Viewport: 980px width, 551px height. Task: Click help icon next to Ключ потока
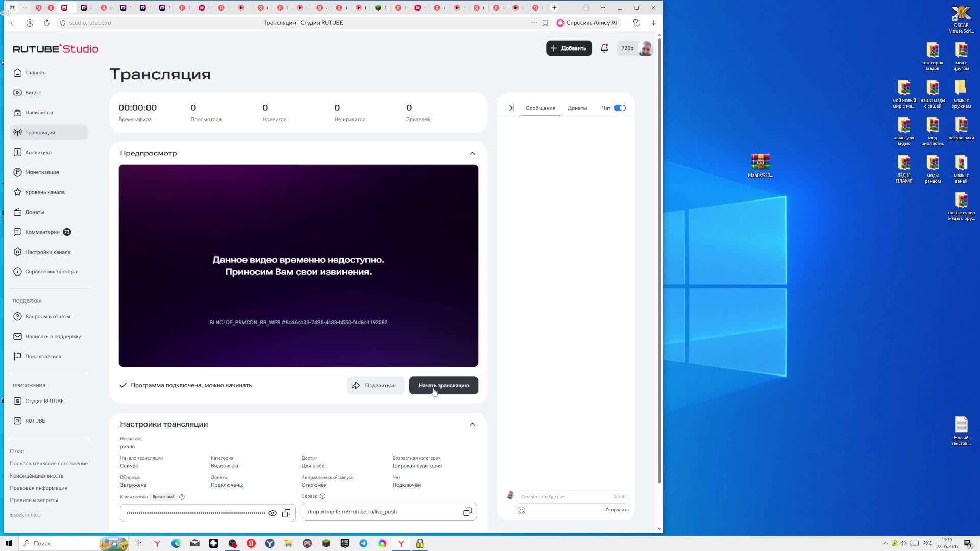coord(182,497)
